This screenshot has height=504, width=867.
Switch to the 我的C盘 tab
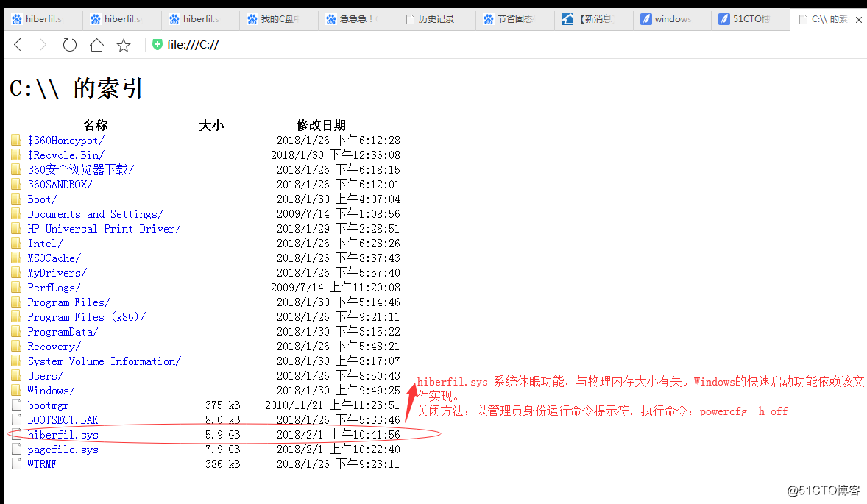[x=279, y=19]
